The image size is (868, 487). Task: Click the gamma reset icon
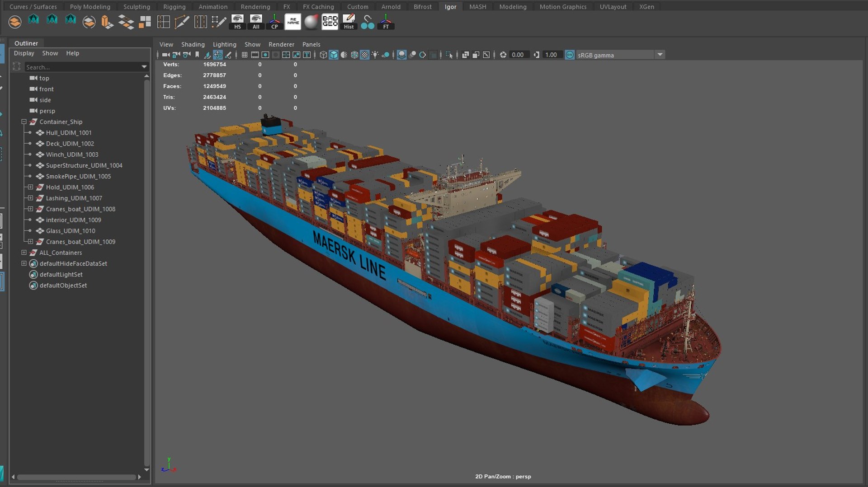click(536, 55)
